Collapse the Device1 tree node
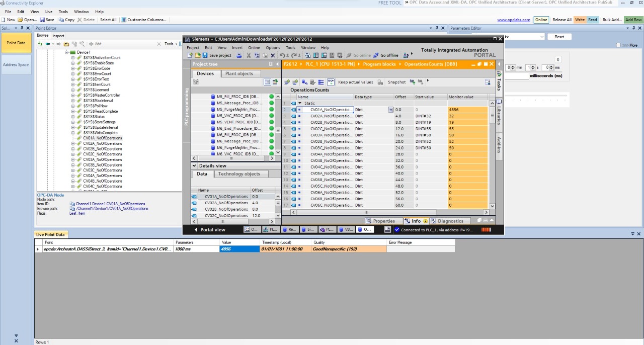644x345 pixels. [66, 52]
